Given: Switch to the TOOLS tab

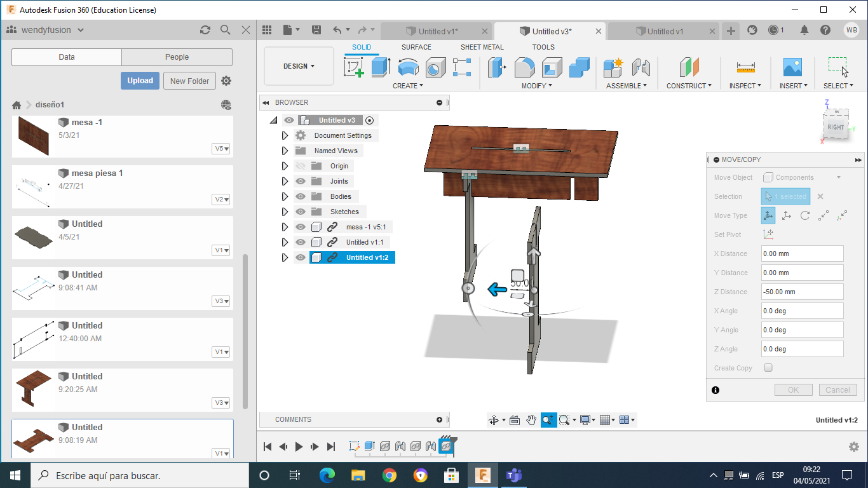Looking at the screenshot, I should 543,47.
